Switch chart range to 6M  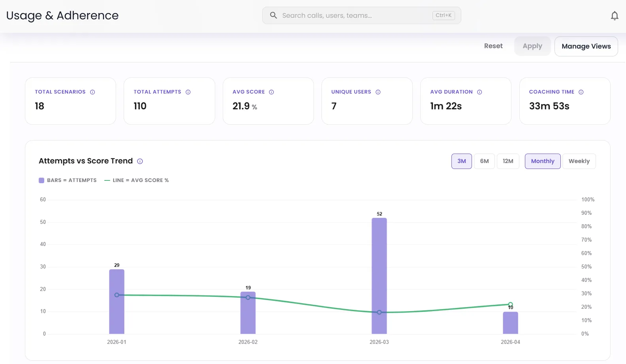tap(484, 161)
